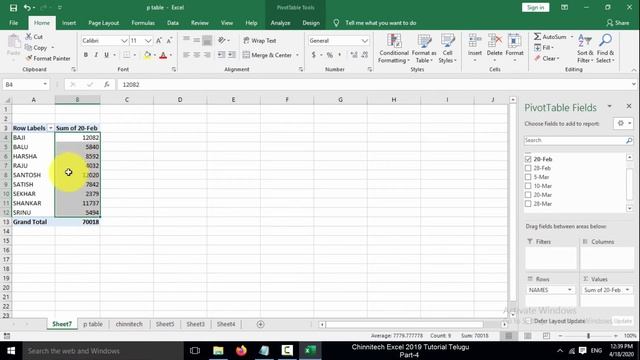Apply the Percent style

point(329,55)
